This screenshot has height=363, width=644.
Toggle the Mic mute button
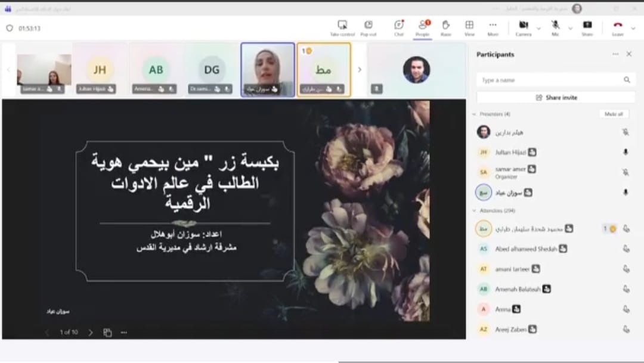555,25
